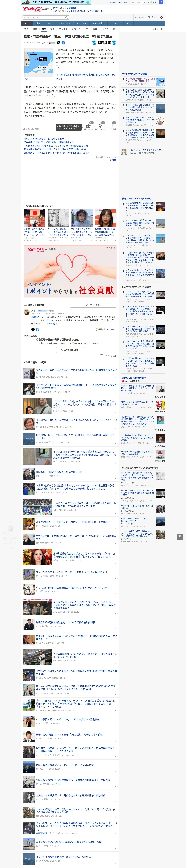Click the web search magnifier button at top
The image size is (186, 868).
tap(161, 2)
